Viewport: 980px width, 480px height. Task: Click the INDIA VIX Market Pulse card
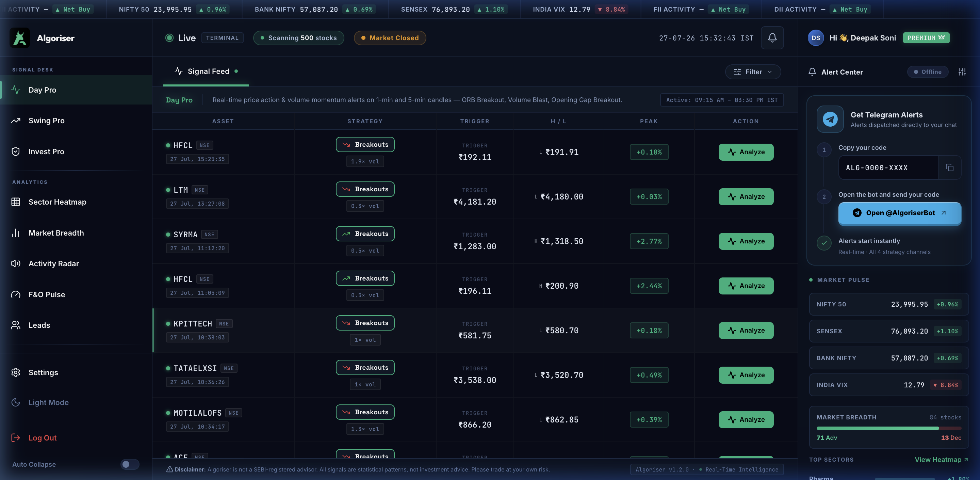889,385
